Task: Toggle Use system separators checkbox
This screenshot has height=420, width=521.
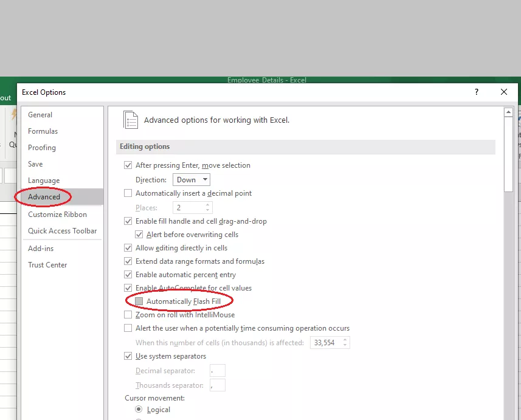Action: (128, 356)
